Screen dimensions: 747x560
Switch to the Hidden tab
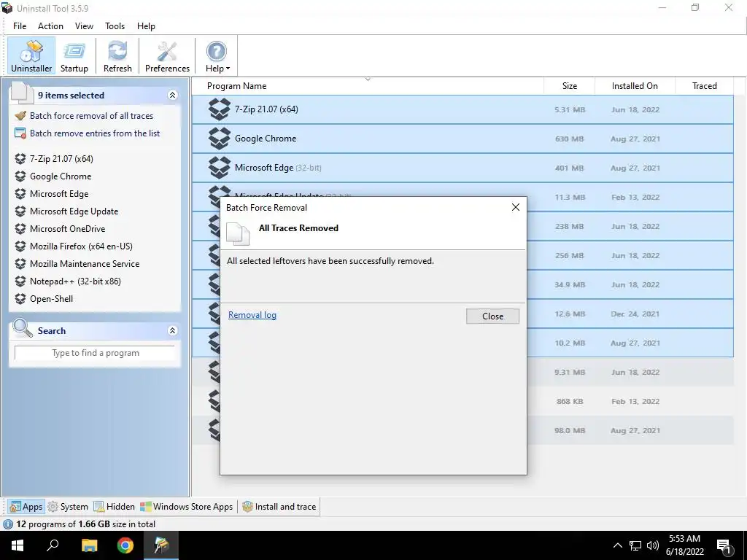pyautogui.click(x=115, y=507)
